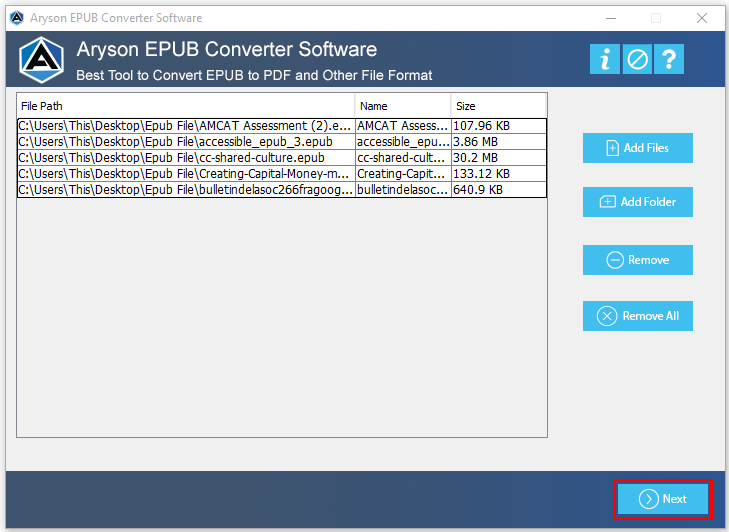Proceed with the Next button
Image resolution: width=729 pixels, height=532 pixels.
[x=663, y=499]
